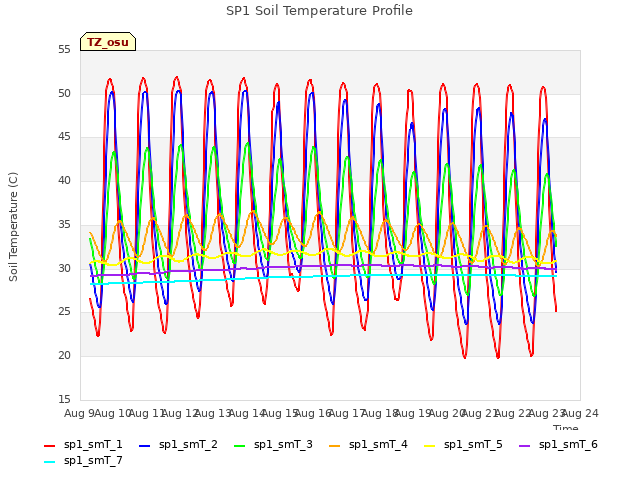This screenshot has height=480, width=640.
Task: Click the sp1_smT_5 legend label
Action: [x=473, y=444]
